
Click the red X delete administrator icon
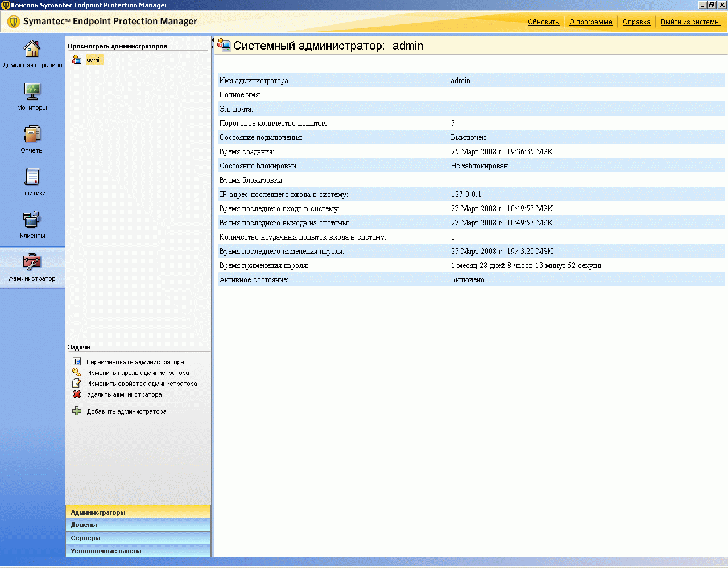pyautogui.click(x=77, y=394)
